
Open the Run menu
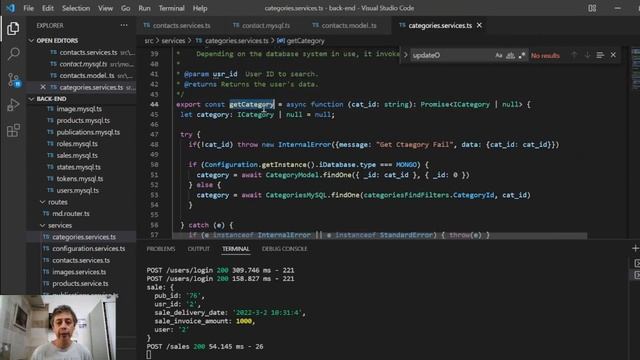coord(144,8)
